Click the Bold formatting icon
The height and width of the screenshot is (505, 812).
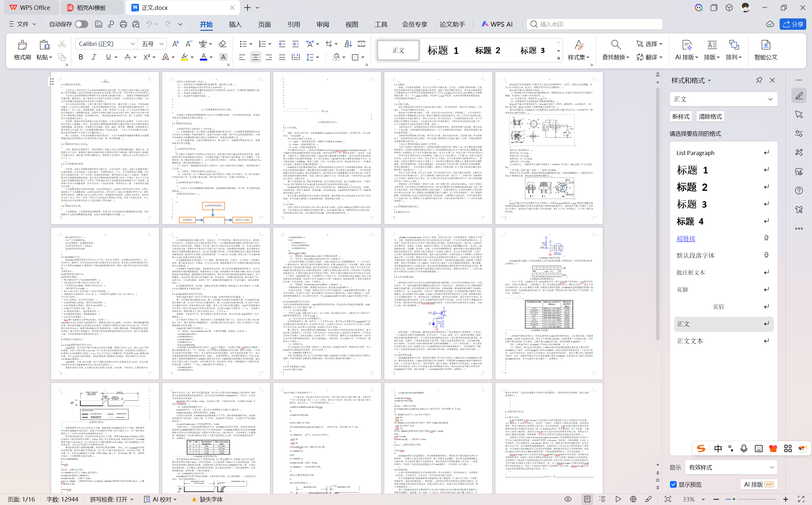point(81,57)
